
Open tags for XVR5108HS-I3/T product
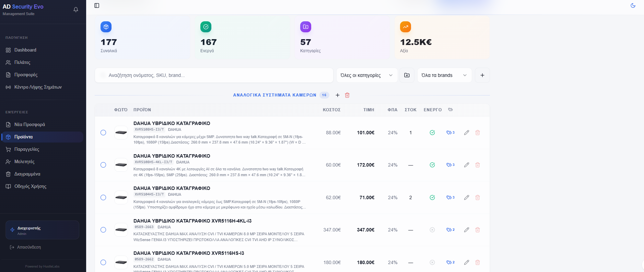click(x=450, y=133)
